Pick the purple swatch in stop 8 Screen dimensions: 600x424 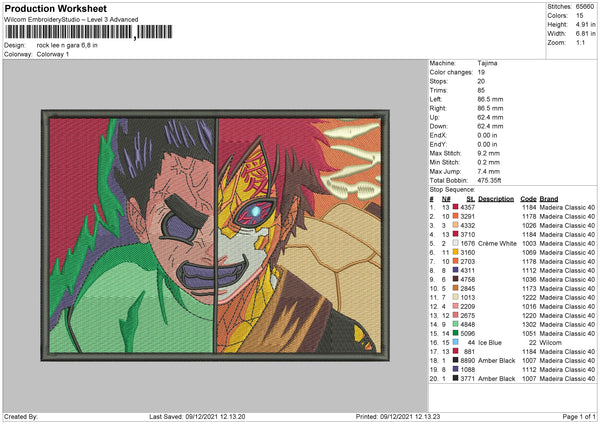coord(455,270)
